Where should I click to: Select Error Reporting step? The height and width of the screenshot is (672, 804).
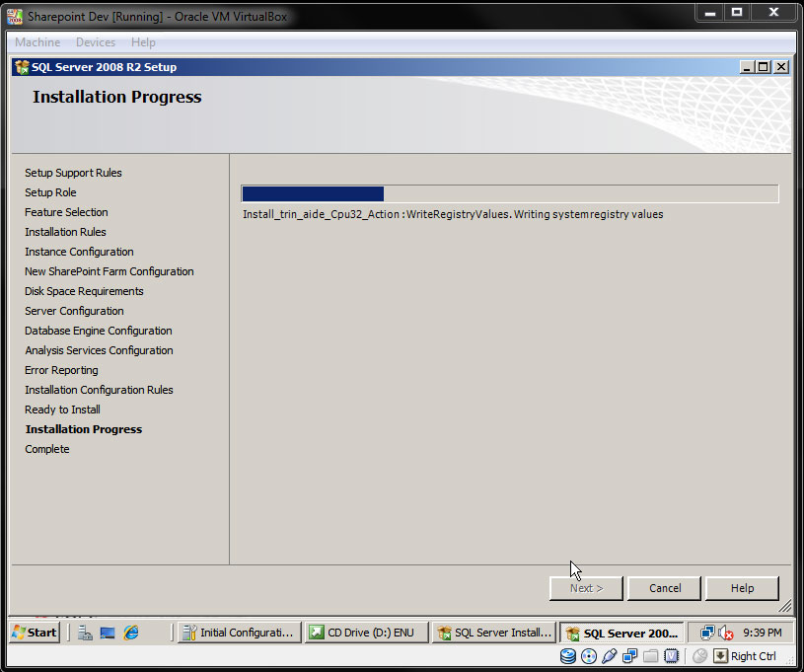tap(61, 370)
